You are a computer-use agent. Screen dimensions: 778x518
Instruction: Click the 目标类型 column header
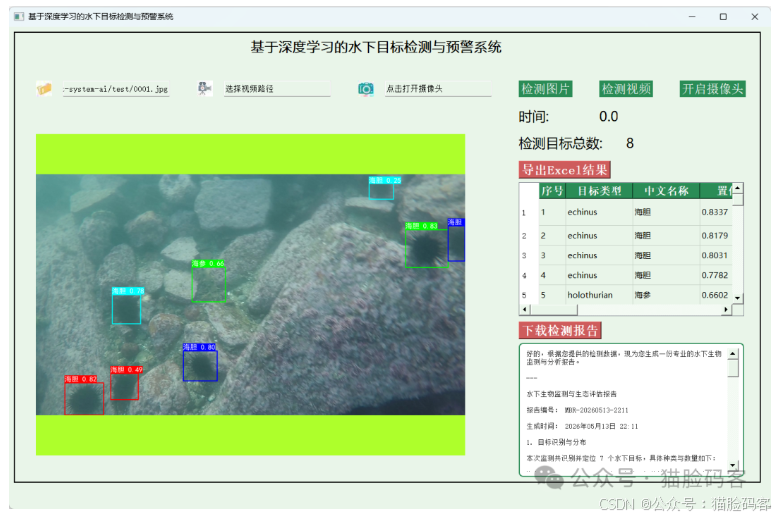click(599, 191)
